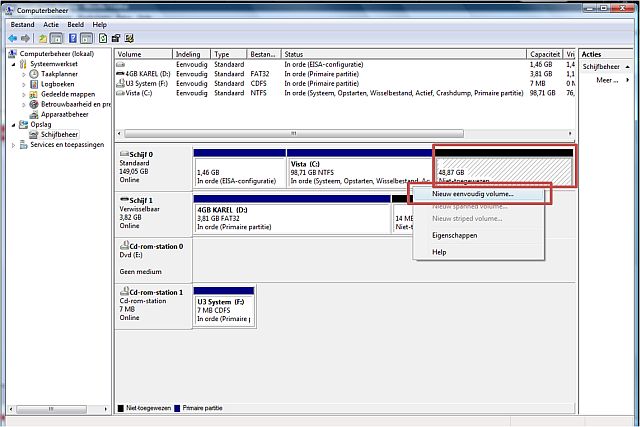Click Meer acties in Acties pane

click(607, 80)
